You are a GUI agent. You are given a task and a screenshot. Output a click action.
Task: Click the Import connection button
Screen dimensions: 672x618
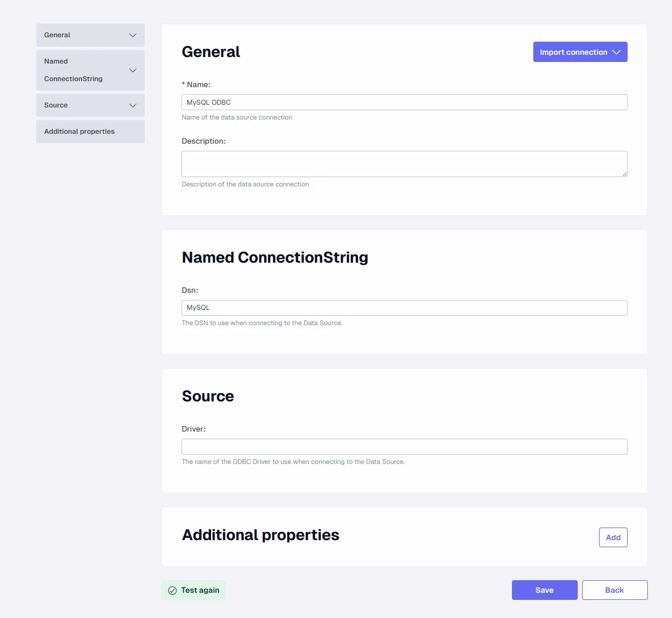573,52
